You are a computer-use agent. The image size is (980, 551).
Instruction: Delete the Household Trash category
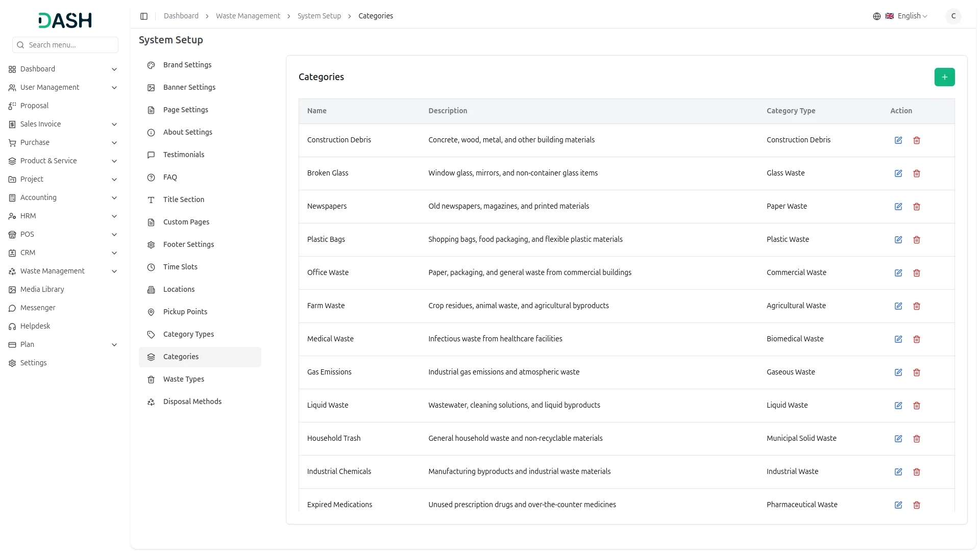point(917,439)
